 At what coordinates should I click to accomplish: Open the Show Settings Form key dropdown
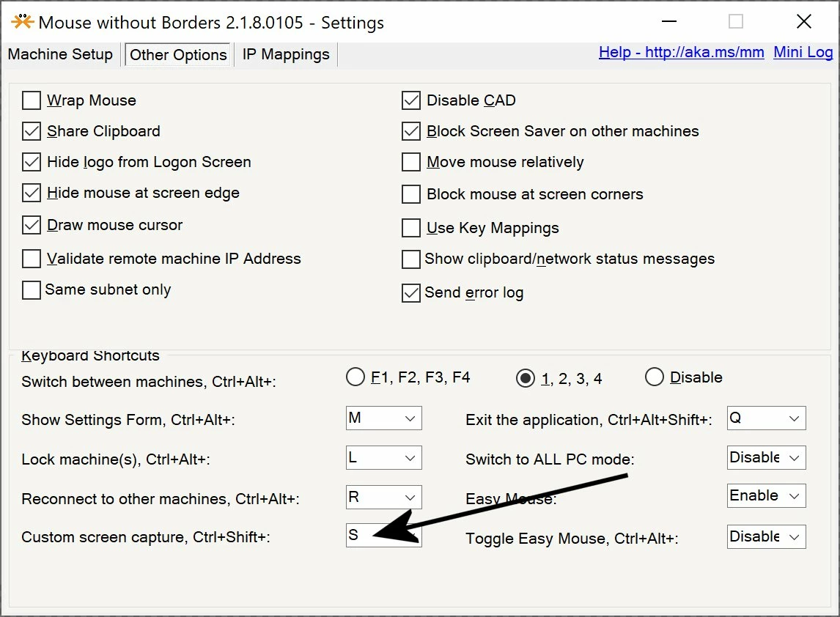(x=383, y=418)
